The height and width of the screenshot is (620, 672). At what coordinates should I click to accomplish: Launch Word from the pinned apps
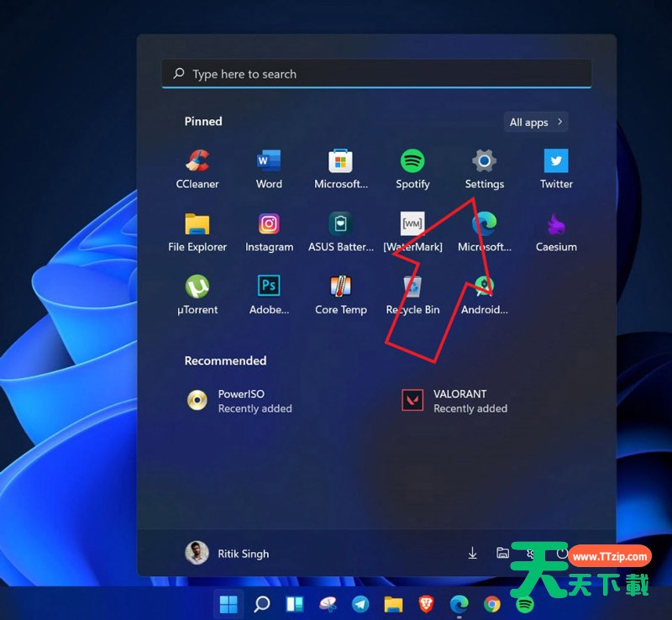click(x=269, y=168)
